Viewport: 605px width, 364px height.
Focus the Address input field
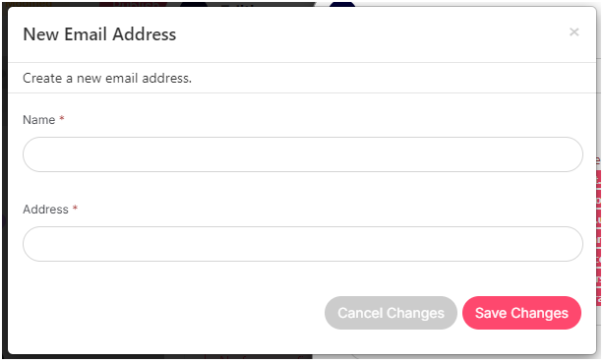point(303,244)
